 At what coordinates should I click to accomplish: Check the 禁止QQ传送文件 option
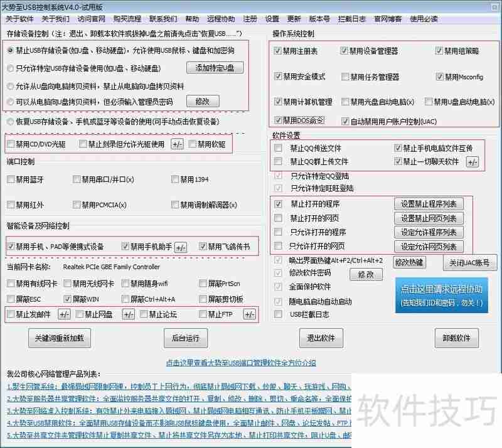point(277,148)
